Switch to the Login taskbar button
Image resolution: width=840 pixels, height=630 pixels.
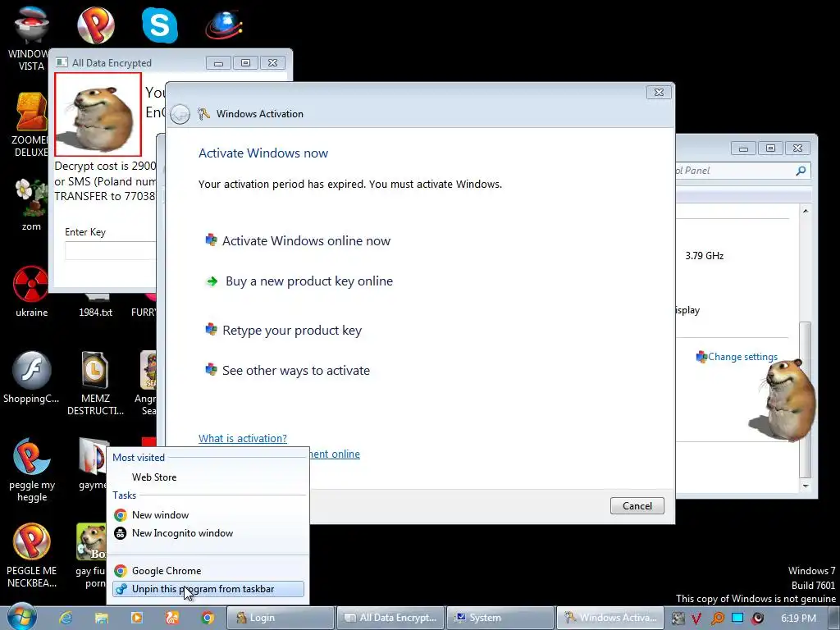tap(281, 618)
